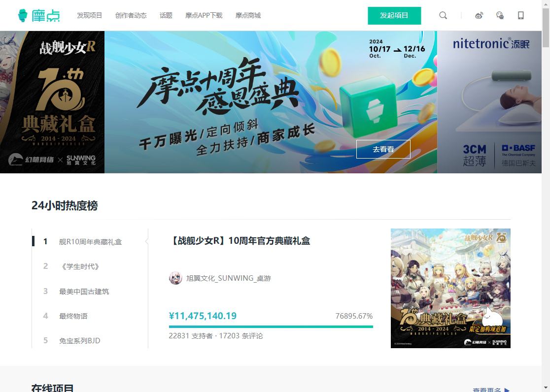Click the 76895.67% completion figure

354,316
